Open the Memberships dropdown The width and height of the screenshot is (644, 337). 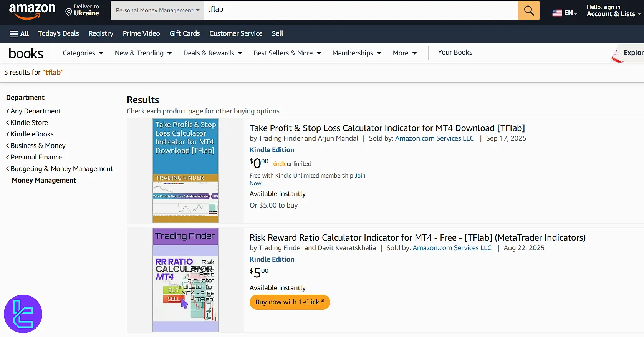click(357, 53)
